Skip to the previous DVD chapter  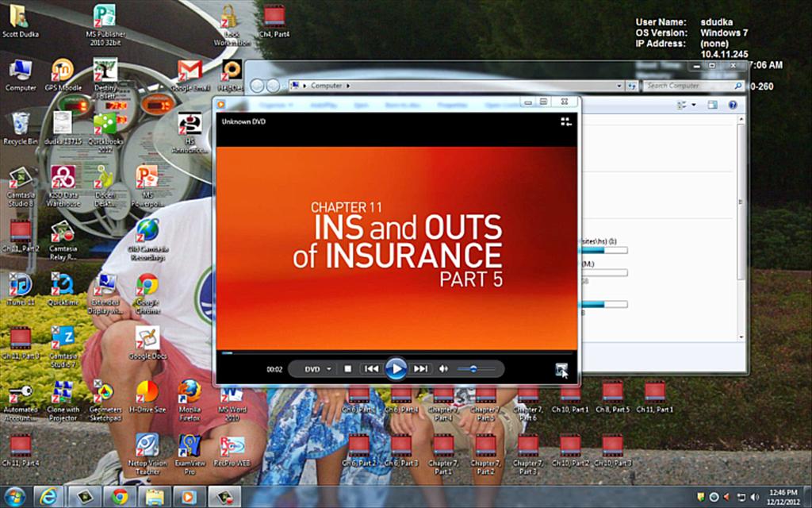[371, 369]
